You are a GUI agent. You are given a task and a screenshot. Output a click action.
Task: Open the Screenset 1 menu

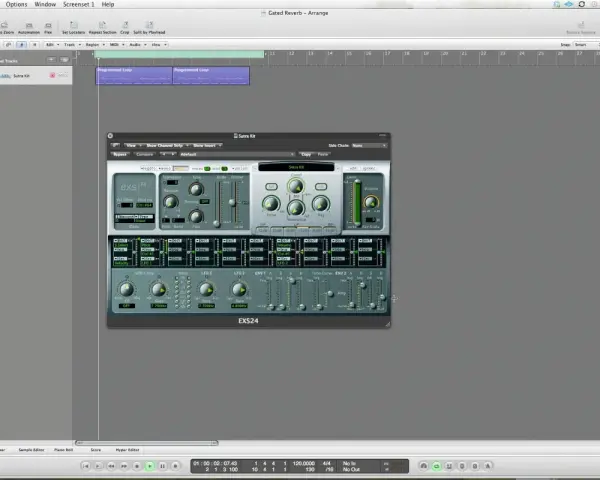pyautogui.click(x=78, y=4)
